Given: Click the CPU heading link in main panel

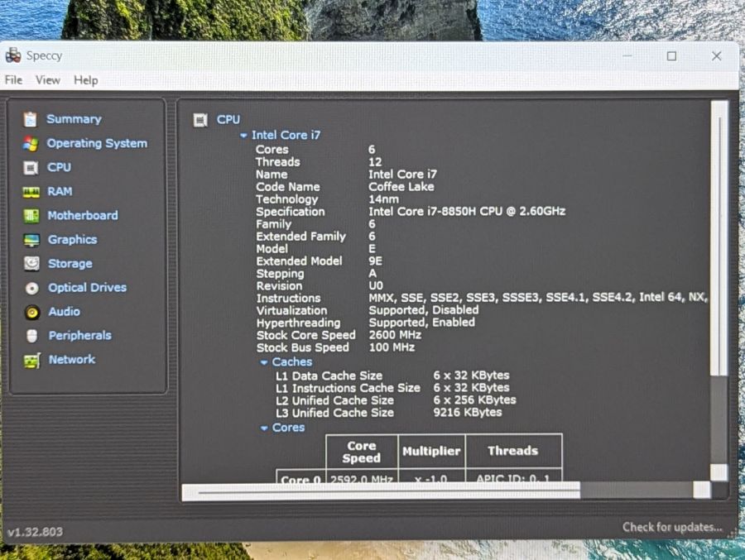Looking at the screenshot, I should pyautogui.click(x=228, y=120).
